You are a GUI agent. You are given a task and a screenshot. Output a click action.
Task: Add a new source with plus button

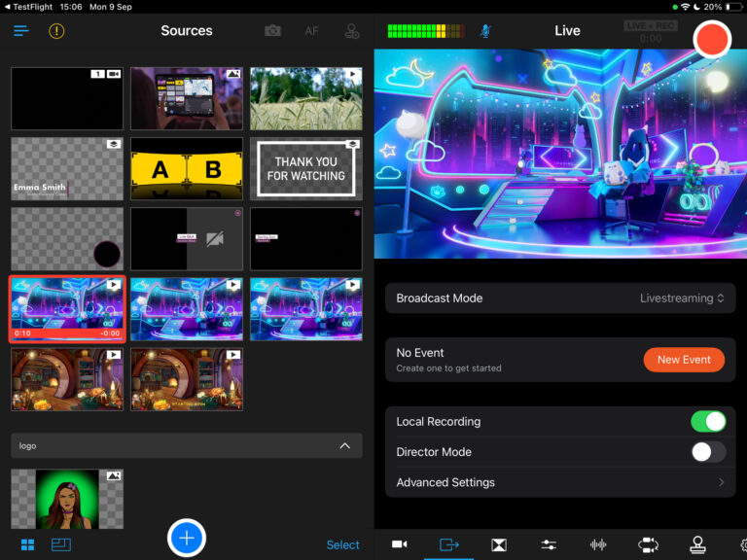[187, 538]
